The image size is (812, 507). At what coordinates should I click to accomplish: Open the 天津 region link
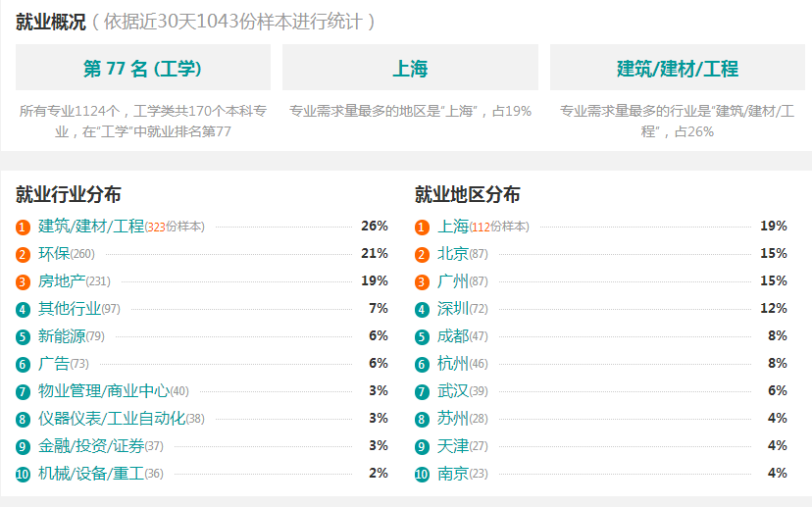coord(453,446)
